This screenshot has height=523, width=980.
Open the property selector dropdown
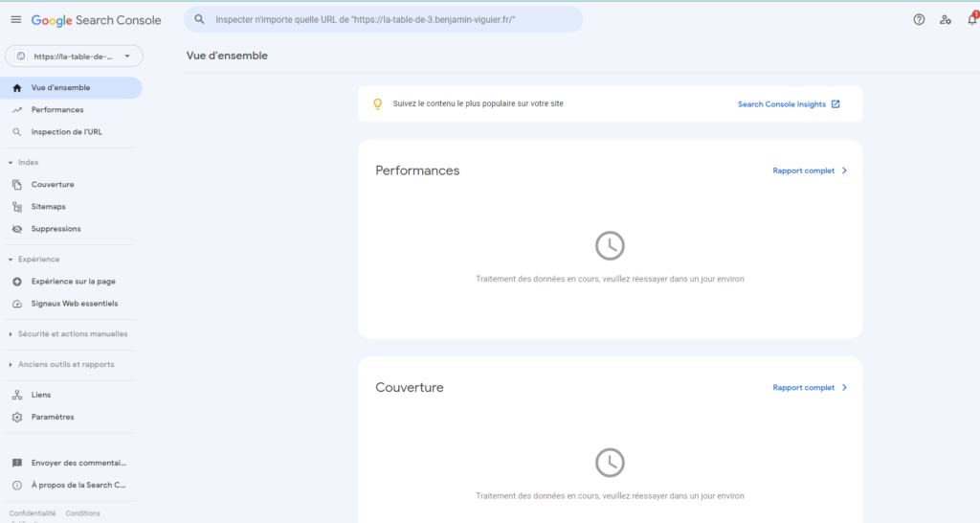click(x=74, y=56)
